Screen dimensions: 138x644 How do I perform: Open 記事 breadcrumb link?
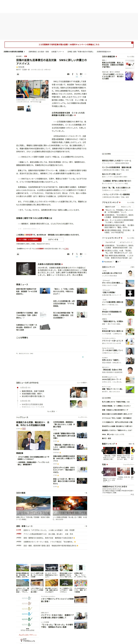click(26, 56)
